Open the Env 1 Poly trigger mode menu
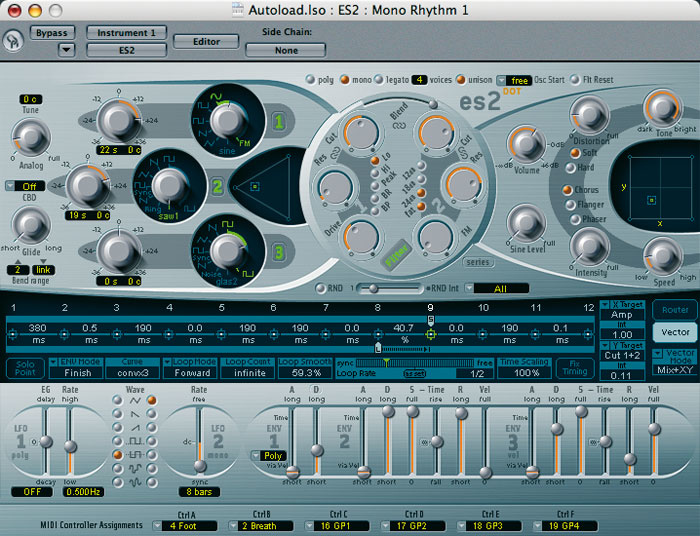700x536 pixels. [x=268, y=455]
